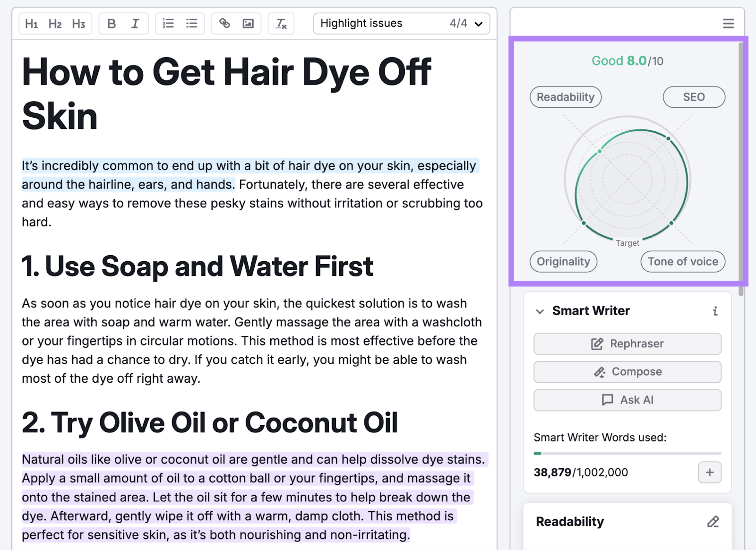Image resolution: width=756 pixels, height=550 pixels.
Task: Insert a hyperlink using the link icon
Action: [224, 23]
